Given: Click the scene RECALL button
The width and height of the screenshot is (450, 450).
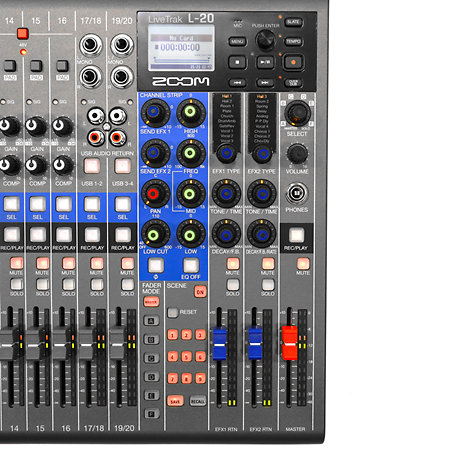Looking at the screenshot, I should [x=198, y=401].
